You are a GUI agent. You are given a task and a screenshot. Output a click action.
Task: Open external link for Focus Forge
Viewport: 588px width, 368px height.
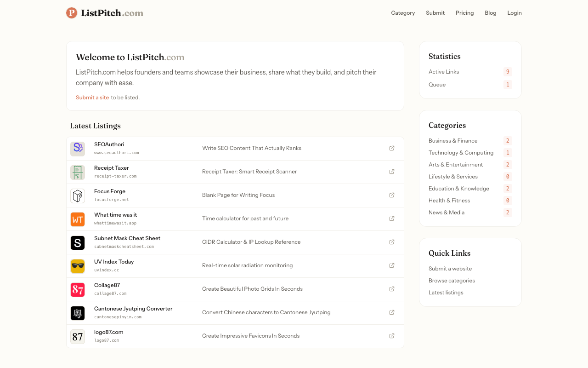(392, 195)
